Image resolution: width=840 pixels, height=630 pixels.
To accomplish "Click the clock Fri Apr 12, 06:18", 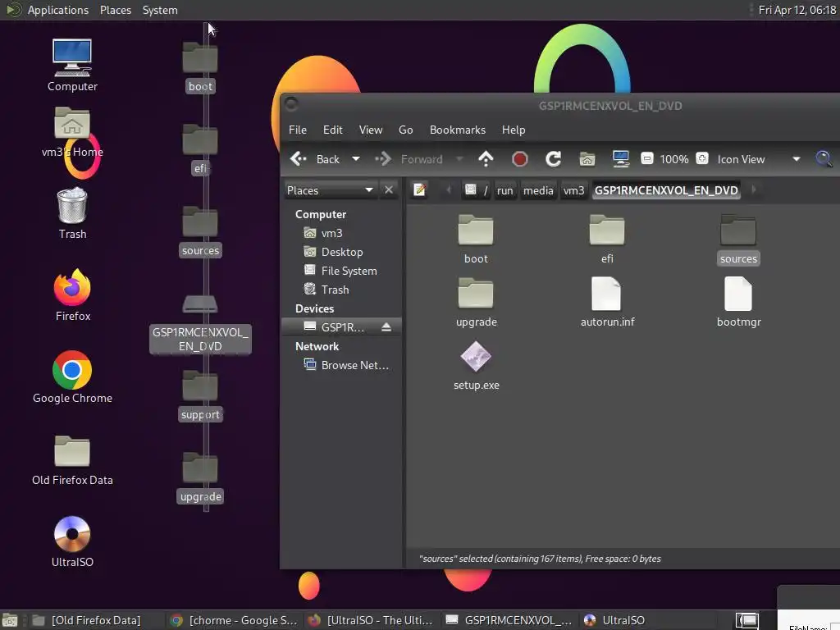I will (x=797, y=10).
